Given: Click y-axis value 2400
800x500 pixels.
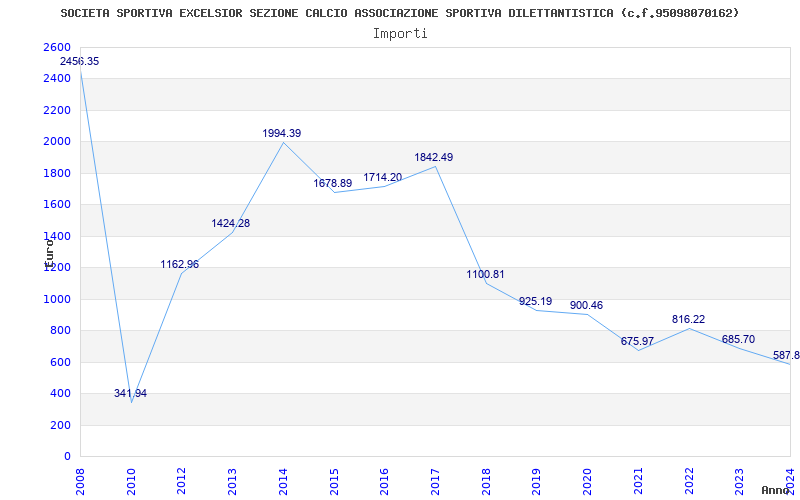Looking at the screenshot, I should point(57,79).
